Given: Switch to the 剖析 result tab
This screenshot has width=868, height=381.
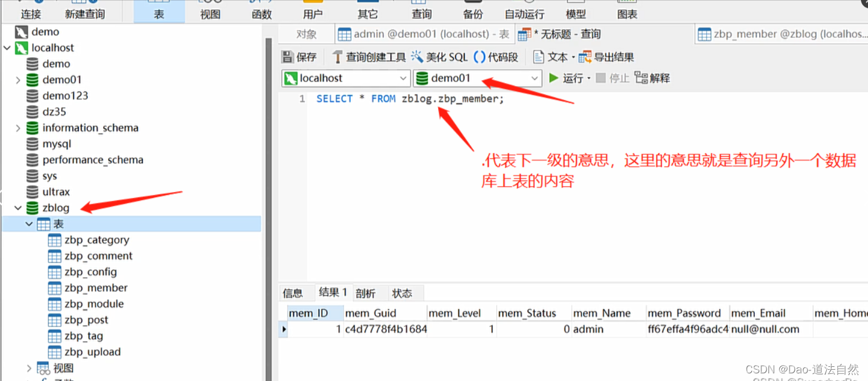Looking at the screenshot, I should [x=366, y=293].
